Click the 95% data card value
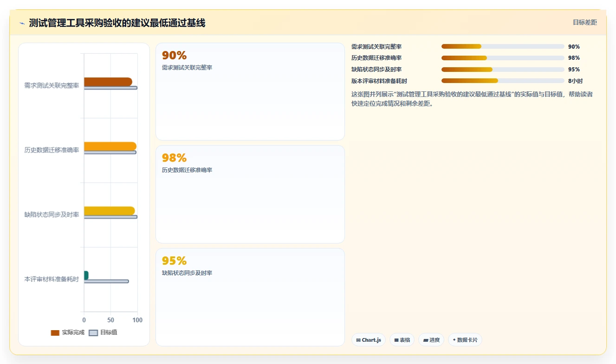 pyautogui.click(x=174, y=261)
